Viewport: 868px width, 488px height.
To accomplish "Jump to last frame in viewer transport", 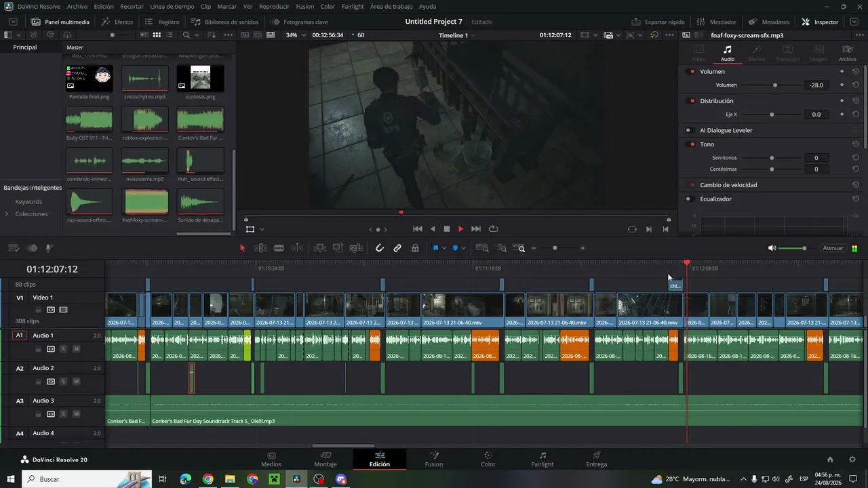I will click(x=476, y=229).
